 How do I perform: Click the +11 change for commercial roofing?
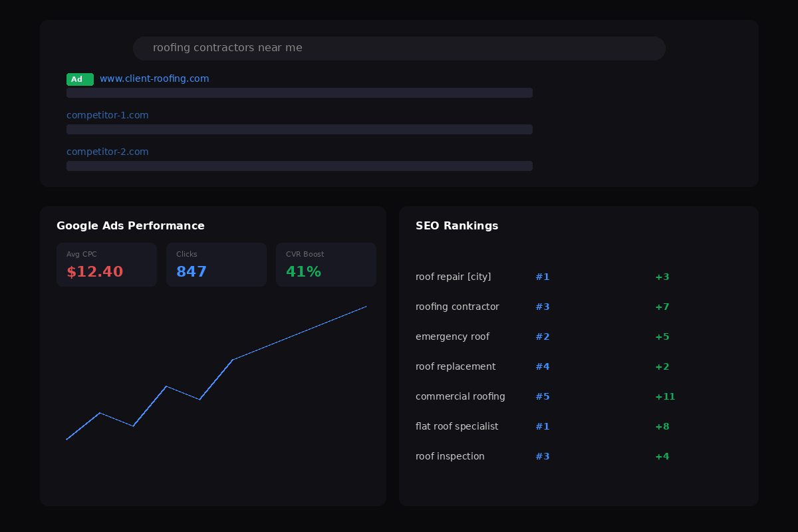[x=665, y=396]
